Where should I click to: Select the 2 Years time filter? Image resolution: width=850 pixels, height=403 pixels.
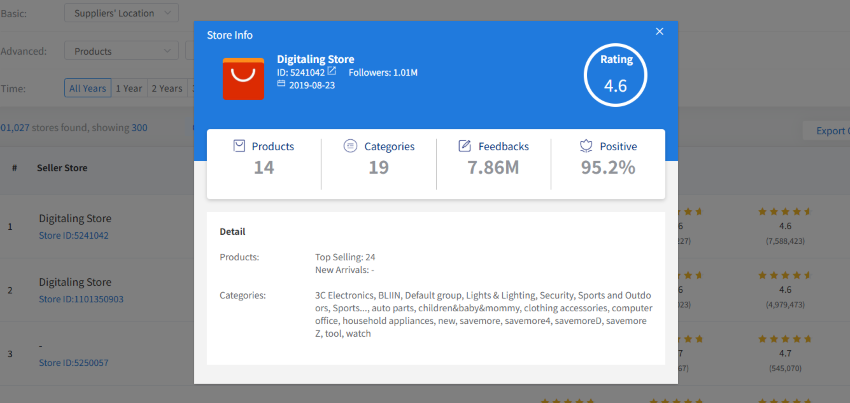tap(167, 88)
